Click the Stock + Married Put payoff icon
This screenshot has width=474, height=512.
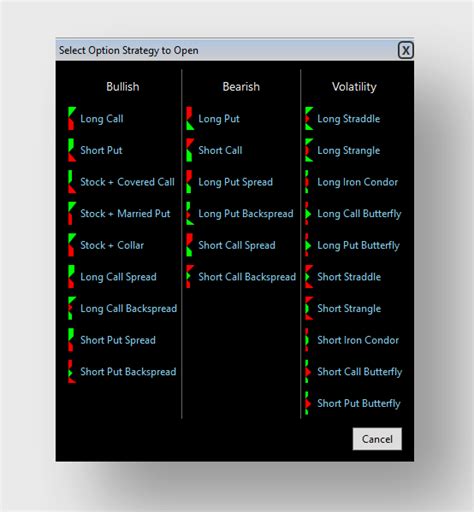(72, 213)
